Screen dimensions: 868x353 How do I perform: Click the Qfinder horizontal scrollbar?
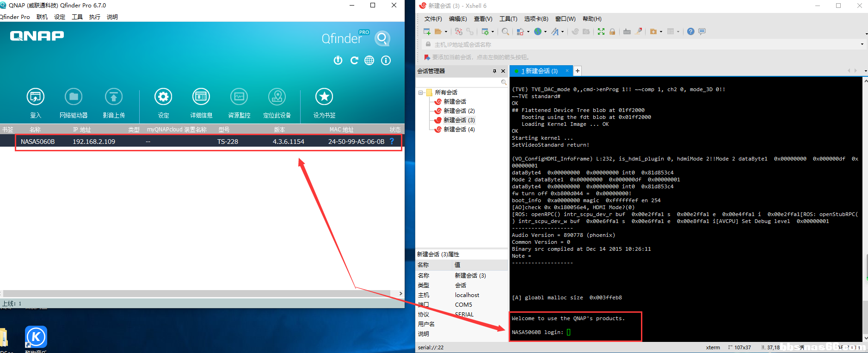coord(199,294)
